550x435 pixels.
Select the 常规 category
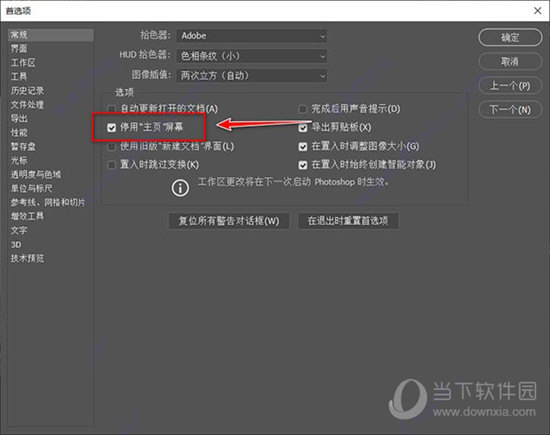coord(51,35)
